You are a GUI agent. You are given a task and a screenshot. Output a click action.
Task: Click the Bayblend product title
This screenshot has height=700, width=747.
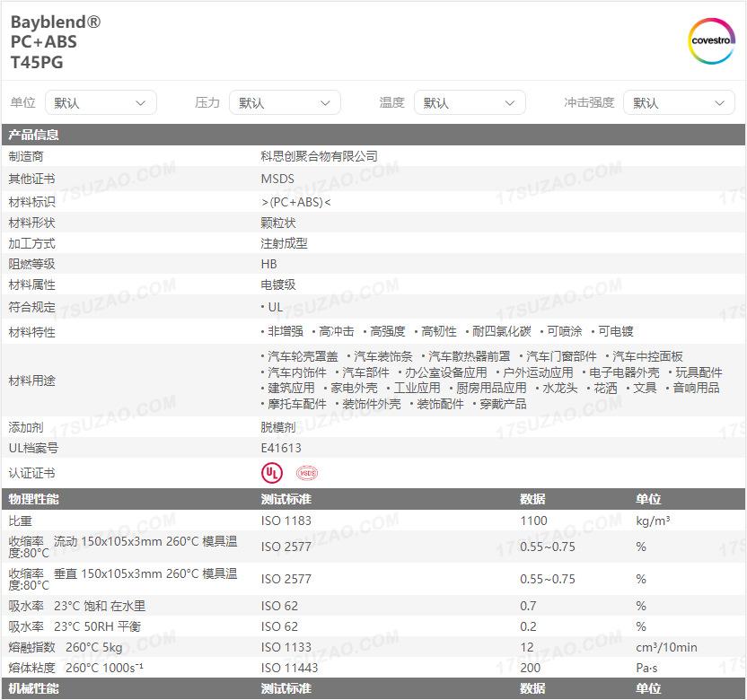point(56,22)
